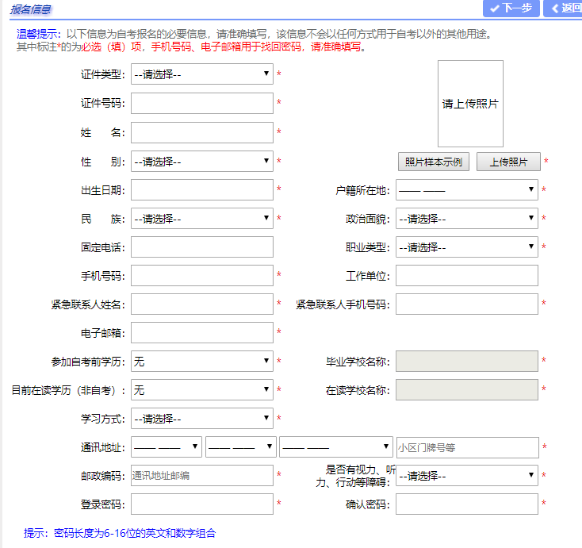
Task: Click the 登录密码 input field
Action: tap(202, 504)
